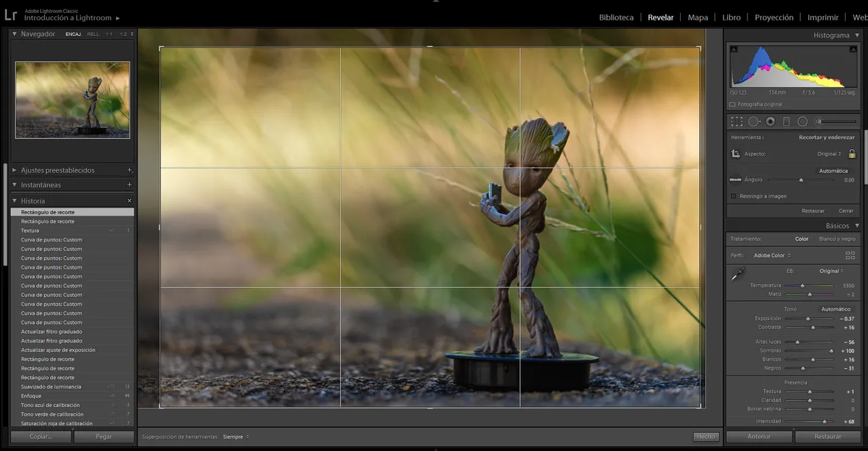Toggle highlight clipping indicator in histogram

pos(854,49)
